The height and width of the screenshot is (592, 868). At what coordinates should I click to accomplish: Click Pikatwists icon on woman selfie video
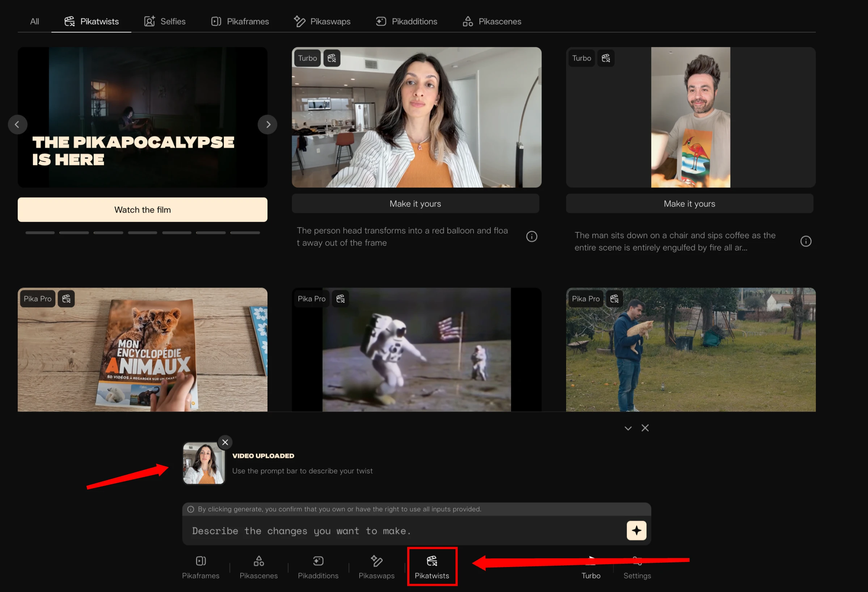click(332, 58)
